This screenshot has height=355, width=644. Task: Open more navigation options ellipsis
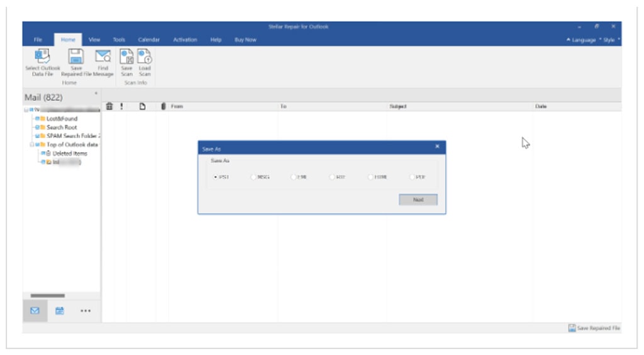pos(86,310)
